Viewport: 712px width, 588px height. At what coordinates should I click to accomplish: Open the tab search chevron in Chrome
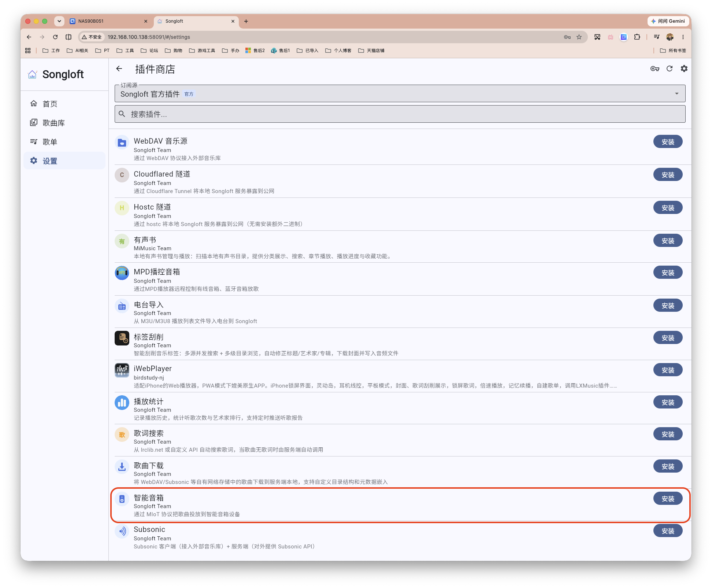point(59,21)
